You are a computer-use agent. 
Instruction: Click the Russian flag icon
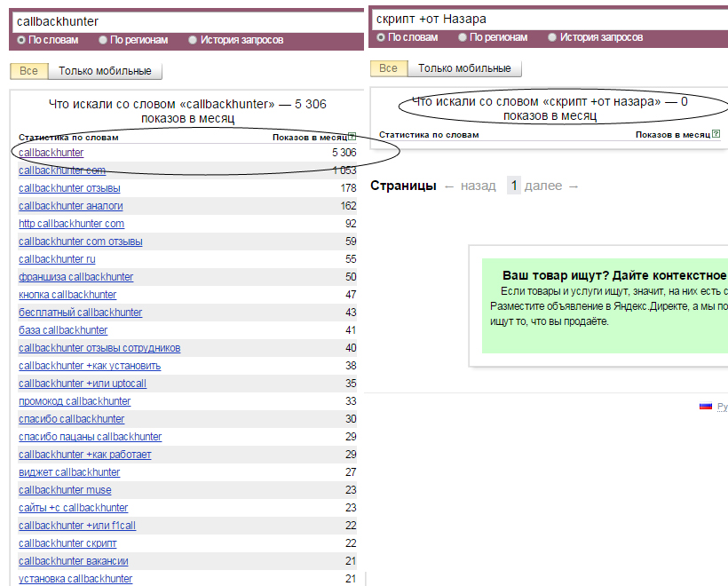[x=706, y=407]
